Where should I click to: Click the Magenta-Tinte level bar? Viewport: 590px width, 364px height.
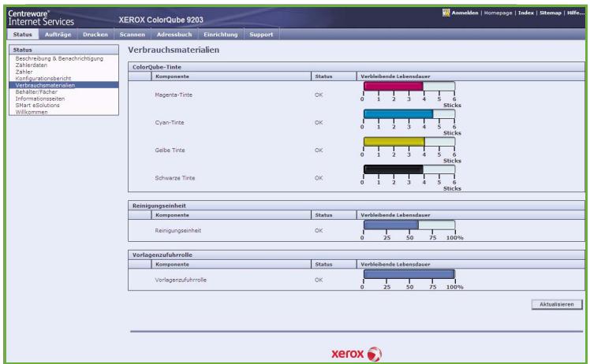[409, 87]
